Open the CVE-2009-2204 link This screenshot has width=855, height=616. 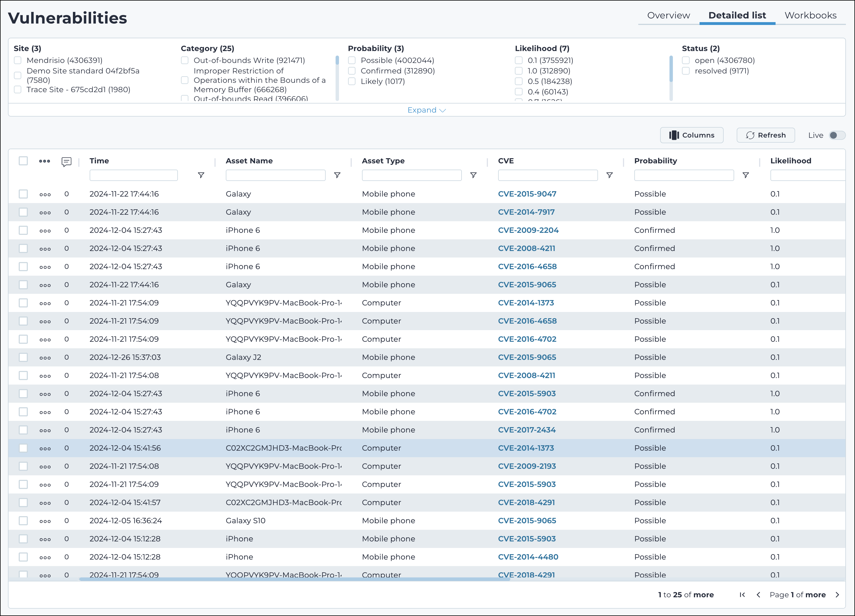[x=528, y=230]
